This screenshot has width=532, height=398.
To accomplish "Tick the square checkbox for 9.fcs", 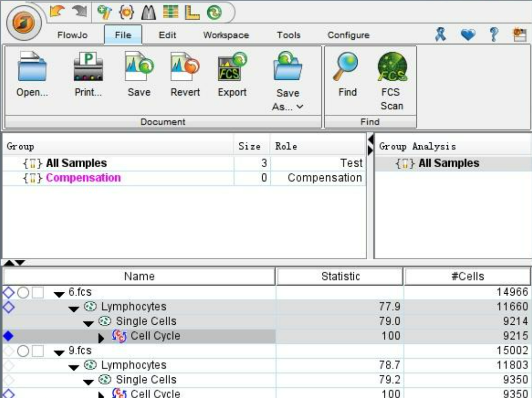I will click(x=38, y=351).
